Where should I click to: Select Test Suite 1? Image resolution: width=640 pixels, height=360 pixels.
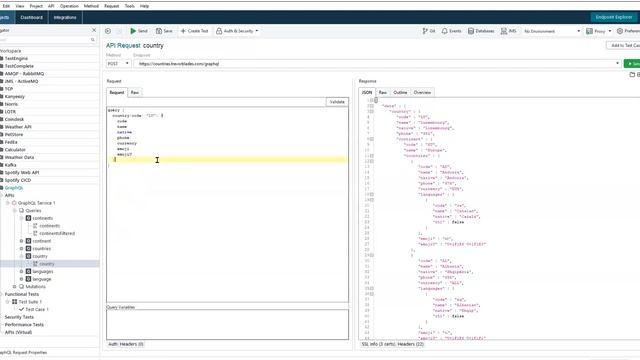pyautogui.click(x=30, y=302)
